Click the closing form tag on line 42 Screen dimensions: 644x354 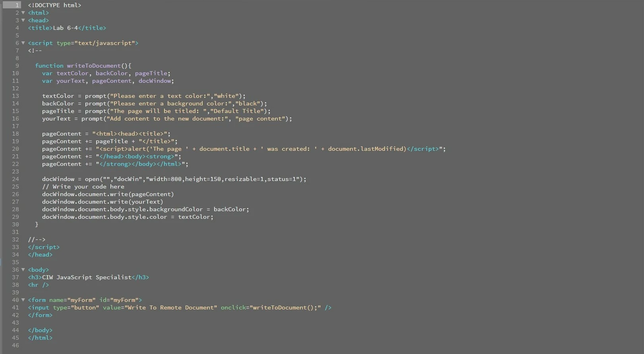[x=40, y=315]
